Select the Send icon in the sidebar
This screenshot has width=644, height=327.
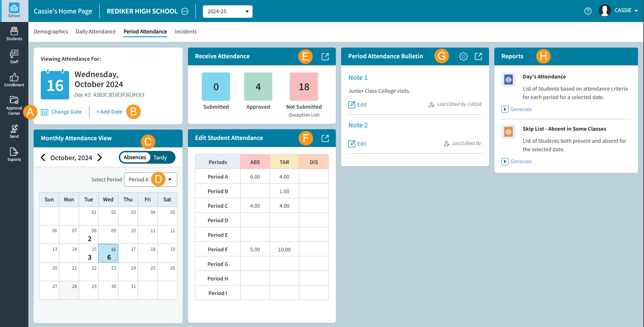pos(14,130)
